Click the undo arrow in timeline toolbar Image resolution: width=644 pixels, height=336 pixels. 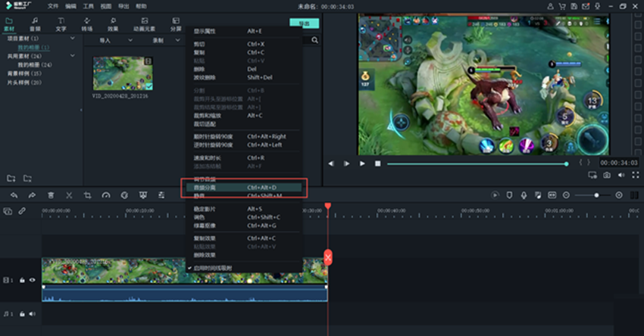pyautogui.click(x=14, y=195)
